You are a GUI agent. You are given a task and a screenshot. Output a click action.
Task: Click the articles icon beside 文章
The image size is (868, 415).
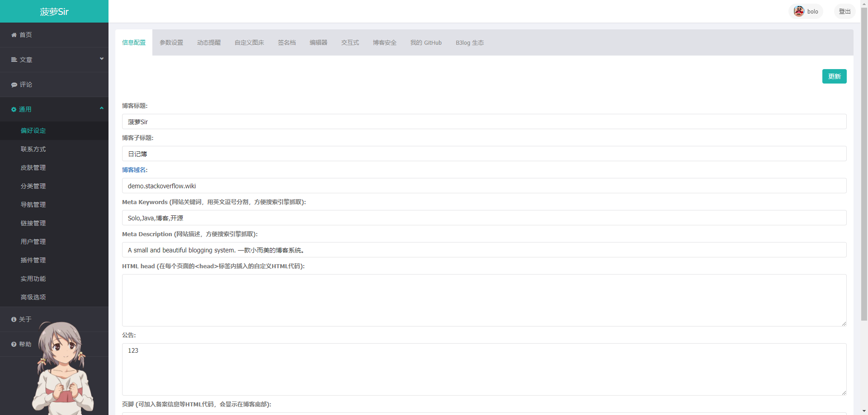[14, 60]
